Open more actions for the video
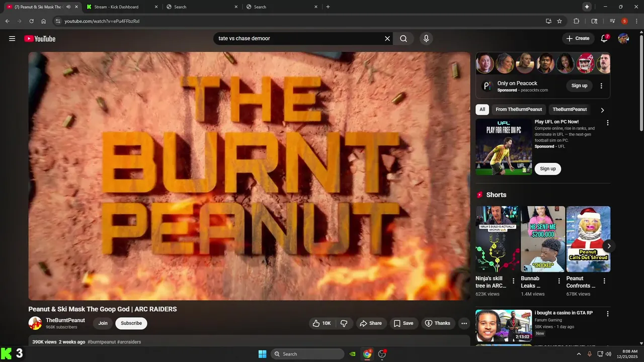This screenshot has width=644, height=362. pyautogui.click(x=464, y=323)
